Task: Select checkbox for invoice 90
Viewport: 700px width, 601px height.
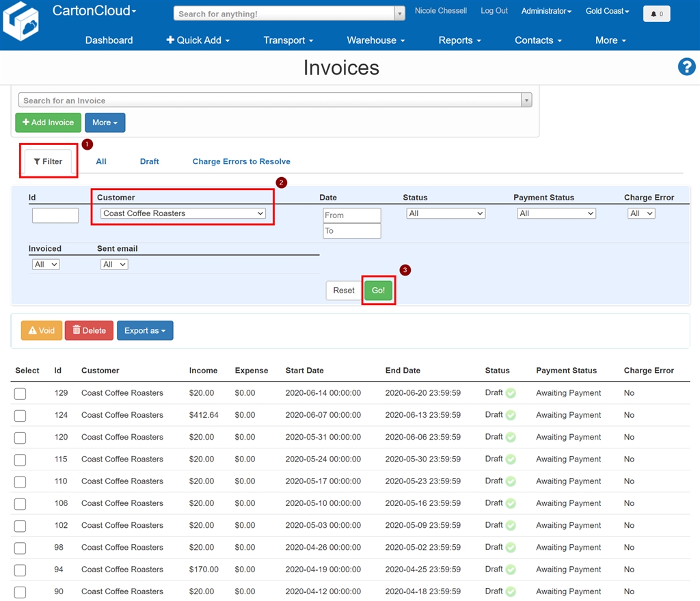Action: point(20,592)
